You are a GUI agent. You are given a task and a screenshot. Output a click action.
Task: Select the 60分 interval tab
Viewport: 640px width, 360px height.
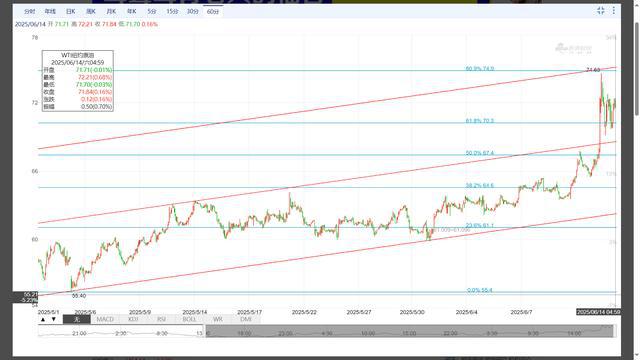(213, 11)
